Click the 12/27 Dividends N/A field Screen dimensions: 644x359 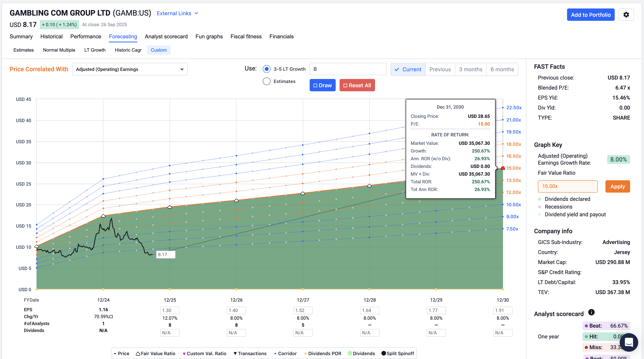(x=303, y=333)
